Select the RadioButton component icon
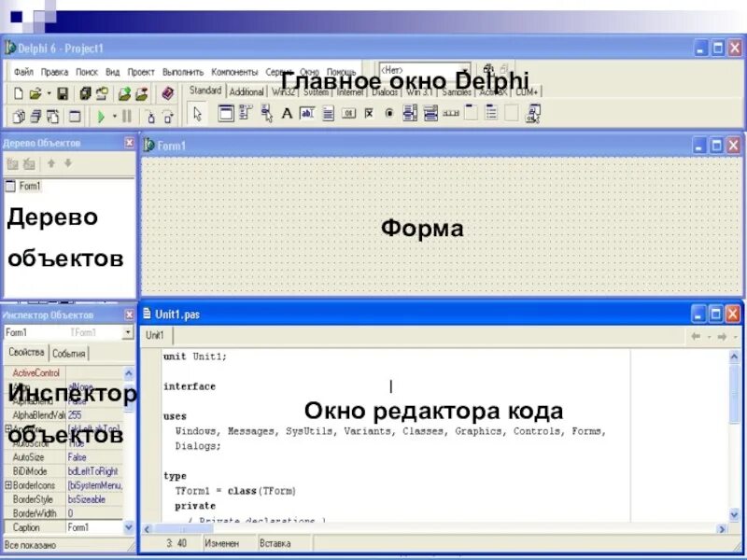This screenshot has height=560, width=747. pos(389,113)
